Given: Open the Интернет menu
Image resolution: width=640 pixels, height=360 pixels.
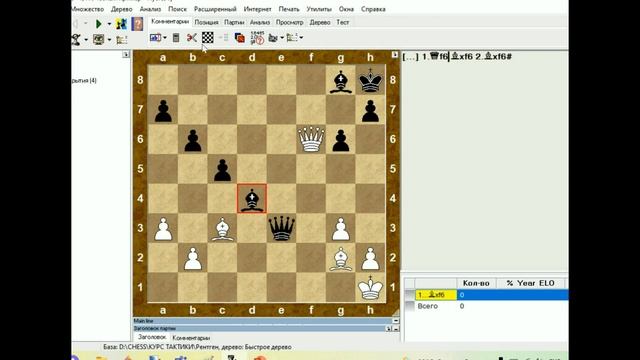Looking at the screenshot, I should pos(258,9).
